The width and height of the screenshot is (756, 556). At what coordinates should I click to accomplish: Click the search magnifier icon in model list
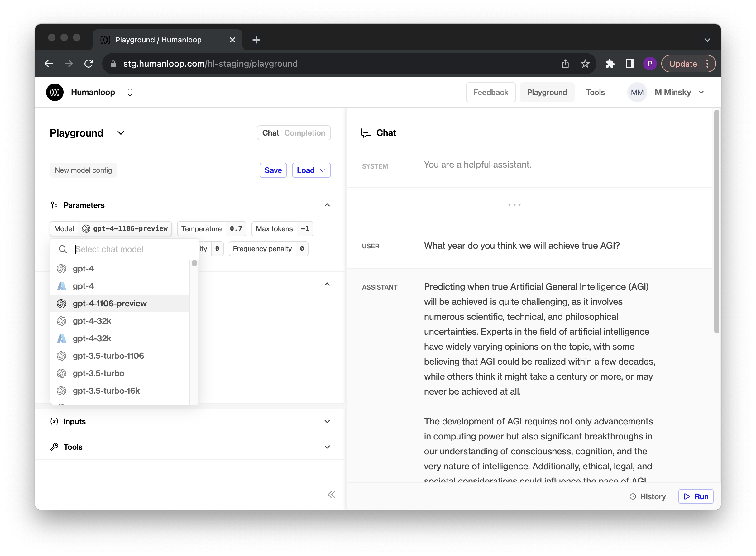[63, 249]
